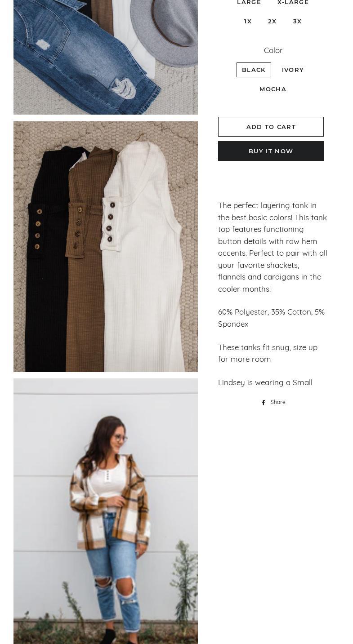353x644 pixels.
Task: Select size X-Large
Action: tap(293, 3)
